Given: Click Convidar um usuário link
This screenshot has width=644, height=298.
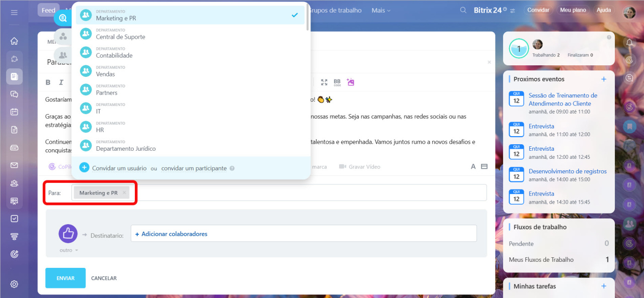Looking at the screenshot, I should (119, 168).
